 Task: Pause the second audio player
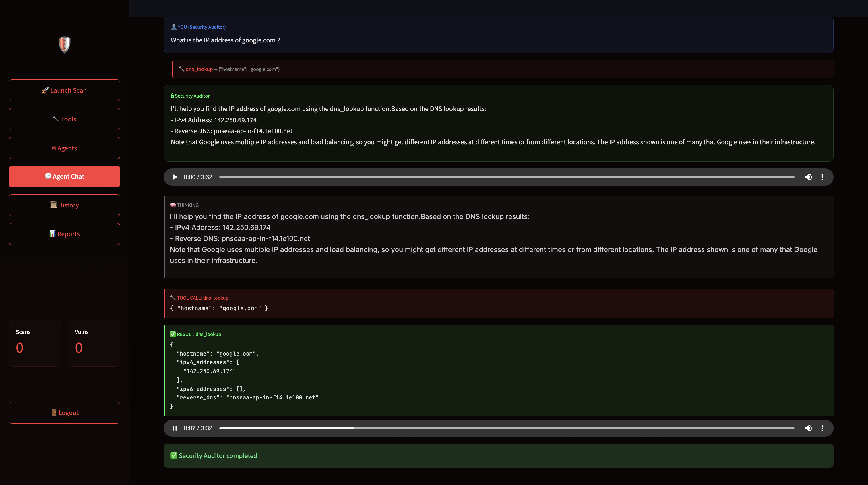click(175, 428)
